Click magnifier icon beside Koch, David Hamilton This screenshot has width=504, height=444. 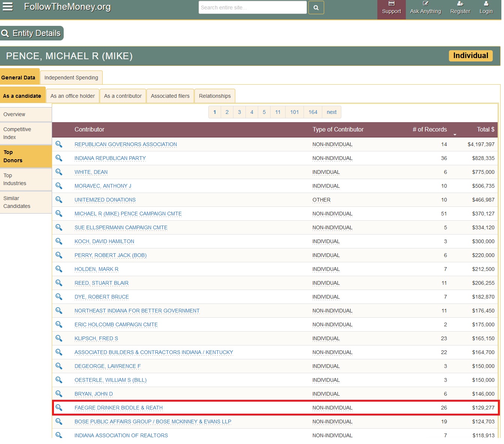pyautogui.click(x=59, y=241)
